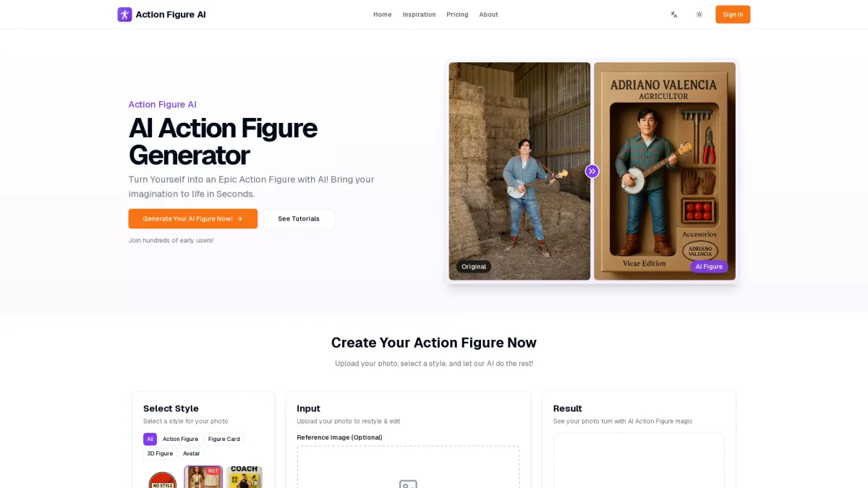Click Generate Your AI Figure Now
The width and height of the screenshot is (868, 488).
click(193, 218)
